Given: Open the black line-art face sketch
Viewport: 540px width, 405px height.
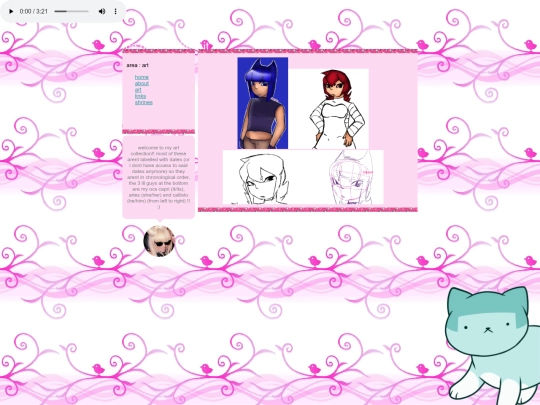Looking at the screenshot, I should coord(263,177).
